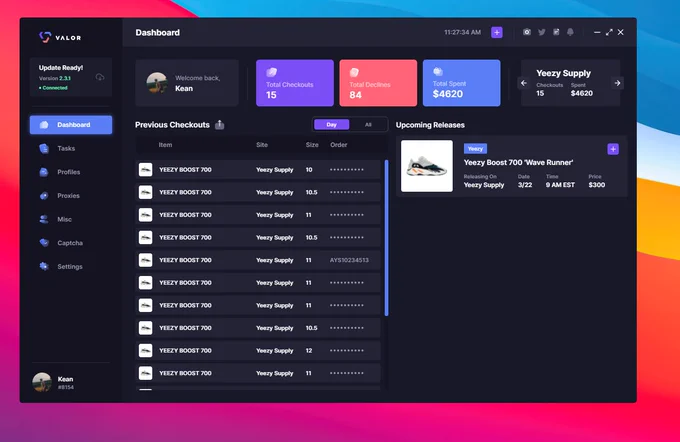
Task: Open Twitter via the bird icon
Action: pyautogui.click(x=542, y=32)
